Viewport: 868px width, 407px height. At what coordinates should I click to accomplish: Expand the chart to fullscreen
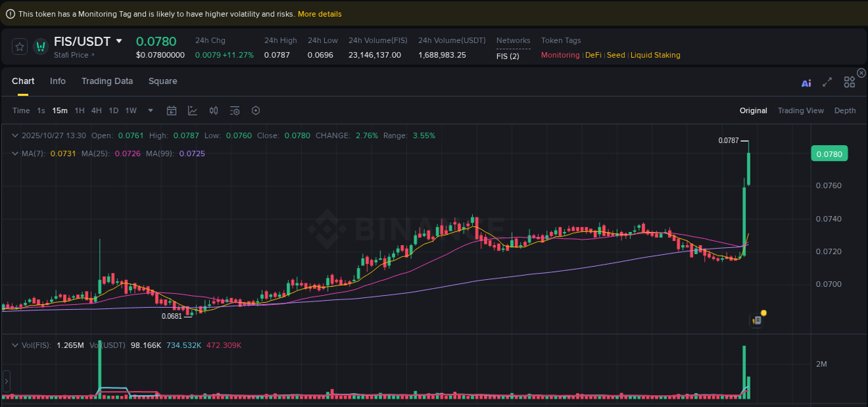point(827,82)
